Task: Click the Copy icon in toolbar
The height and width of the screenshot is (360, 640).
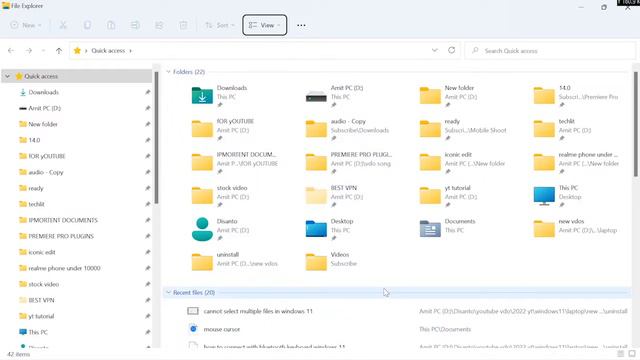Action: [87, 25]
